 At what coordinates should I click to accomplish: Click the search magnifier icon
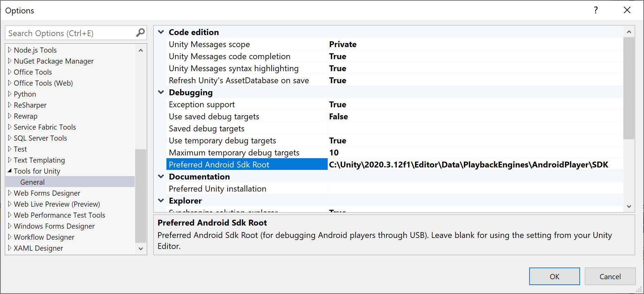point(140,33)
